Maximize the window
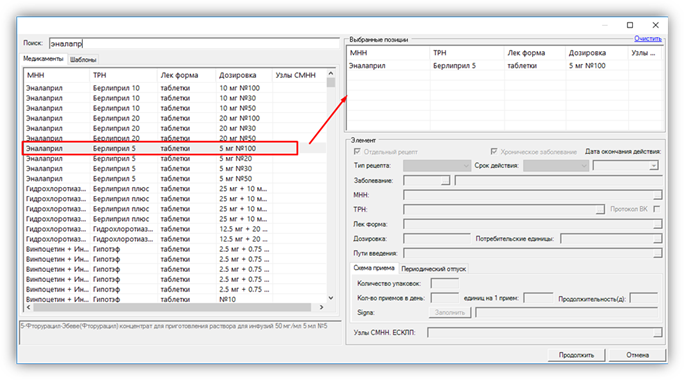Viewport: 684px width, 380px height. pyautogui.click(x=630, y=25)
